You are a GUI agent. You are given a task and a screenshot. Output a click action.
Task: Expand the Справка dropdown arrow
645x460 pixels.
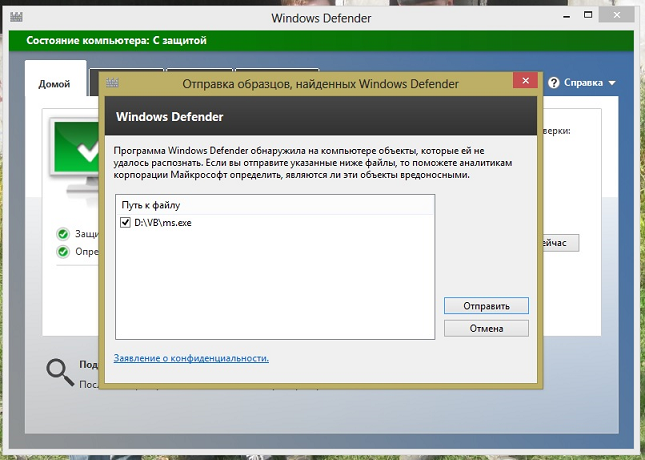612,83
